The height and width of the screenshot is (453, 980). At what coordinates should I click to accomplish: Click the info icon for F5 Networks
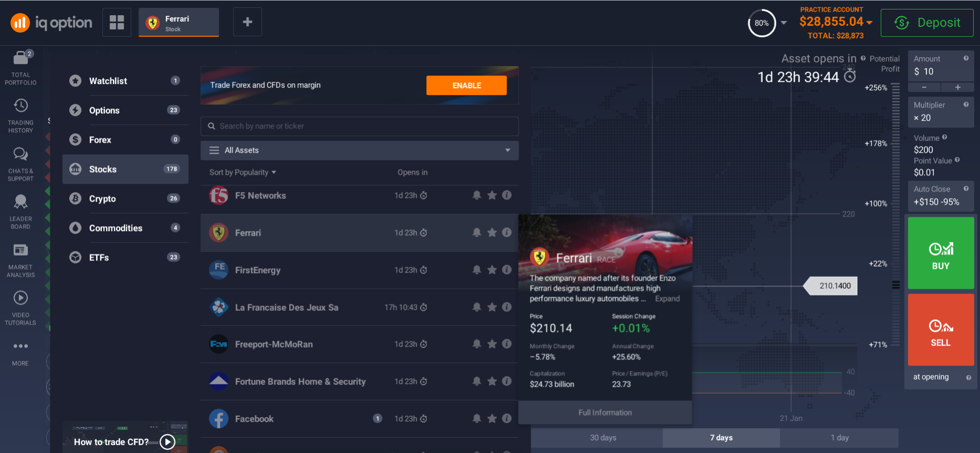click(507, 195)
